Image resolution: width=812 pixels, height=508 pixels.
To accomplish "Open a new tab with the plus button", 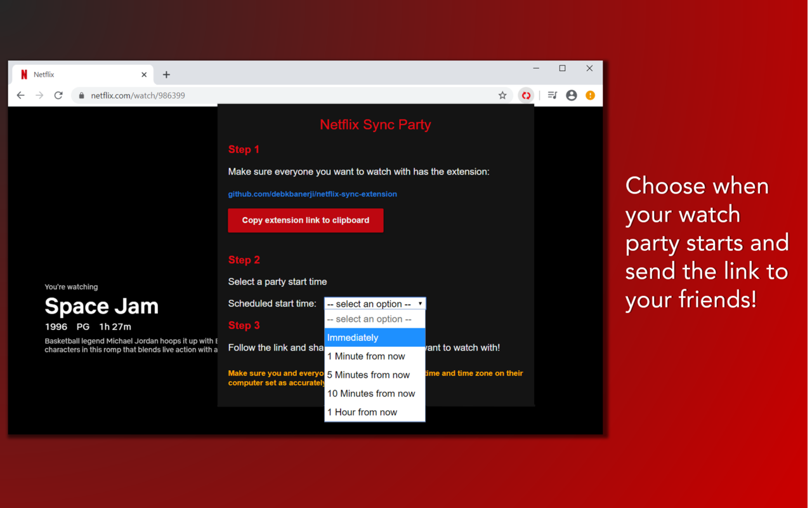I will tap(166, 74).
